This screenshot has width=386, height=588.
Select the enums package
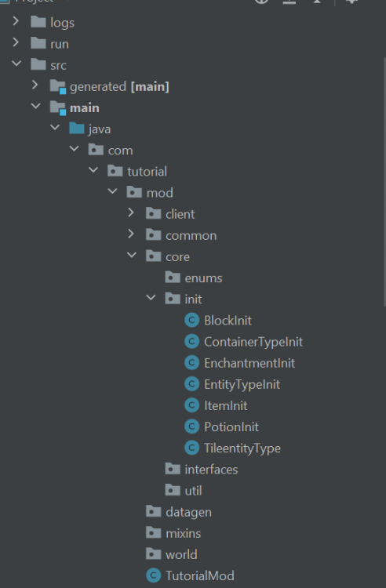pos(203,278)
